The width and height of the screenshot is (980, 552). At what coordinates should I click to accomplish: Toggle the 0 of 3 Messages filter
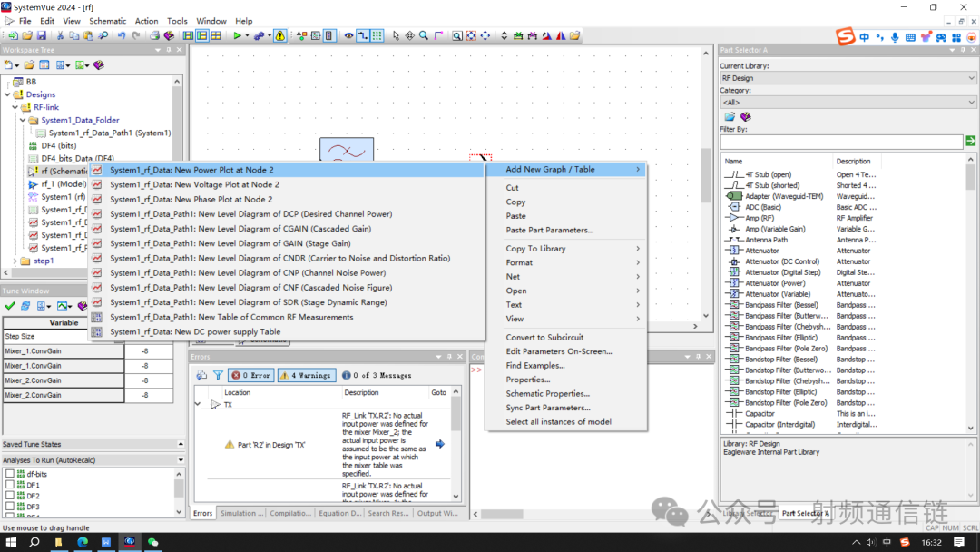click(x=377, y=375)
